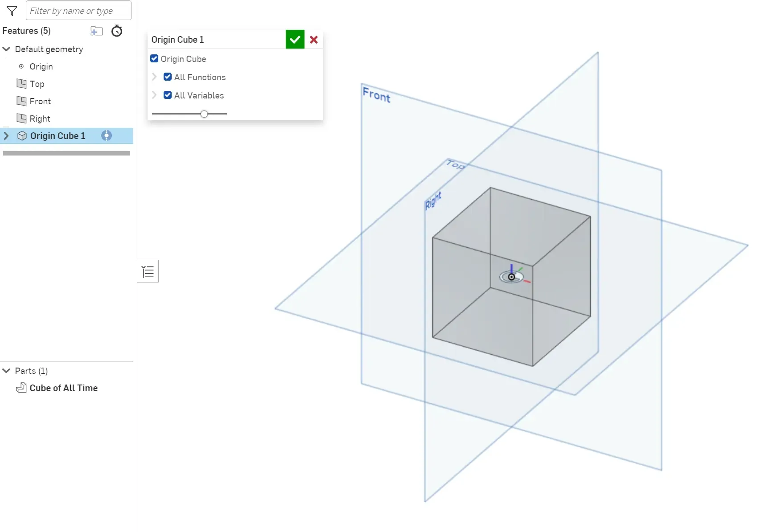The image size is (769, 532).
Task: Click the blue gear badge on Origin Cube 1
Action: click(107, 135)
